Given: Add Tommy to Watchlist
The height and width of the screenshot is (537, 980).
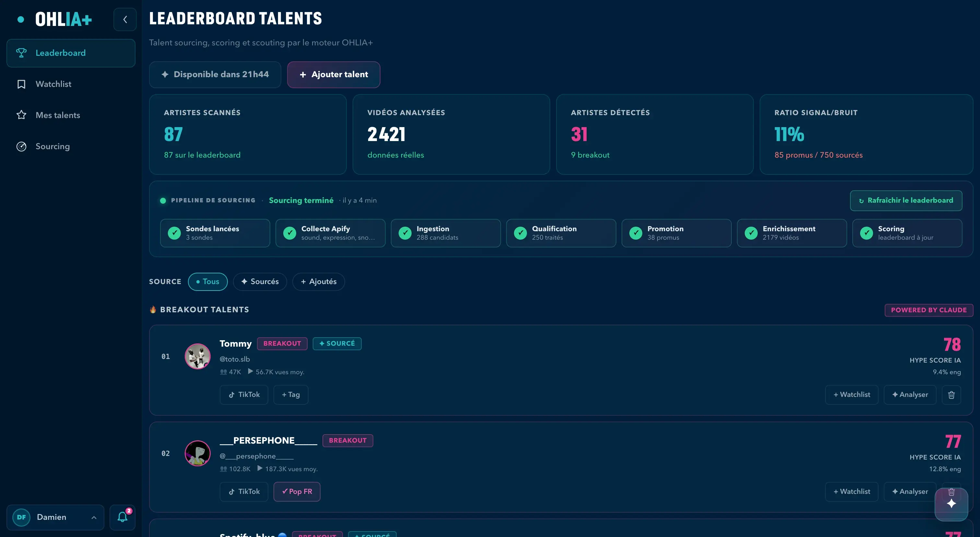Looking at the screenshot, I should [x=852, y=395].
